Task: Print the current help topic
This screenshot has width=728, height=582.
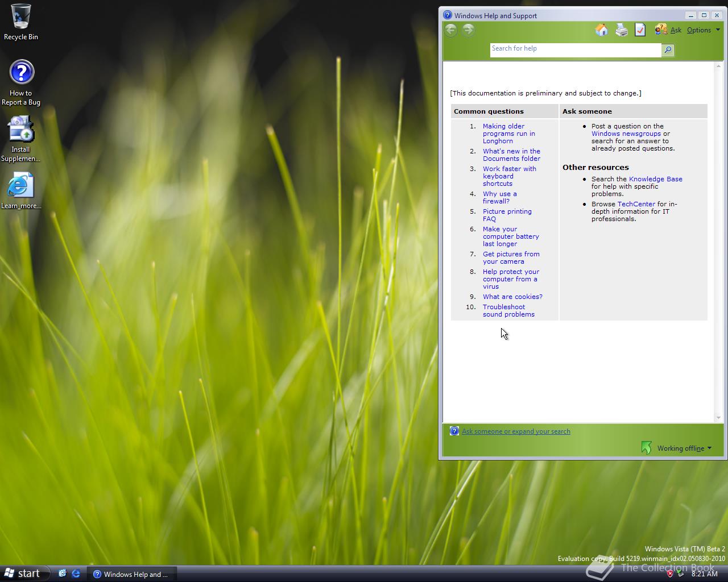Action: tap(622, 30)
